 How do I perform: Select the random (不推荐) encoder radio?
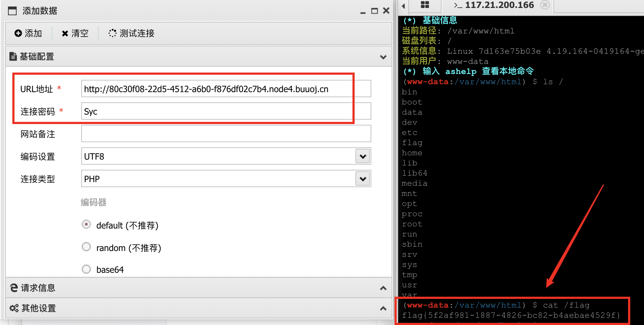pos(86,247)
